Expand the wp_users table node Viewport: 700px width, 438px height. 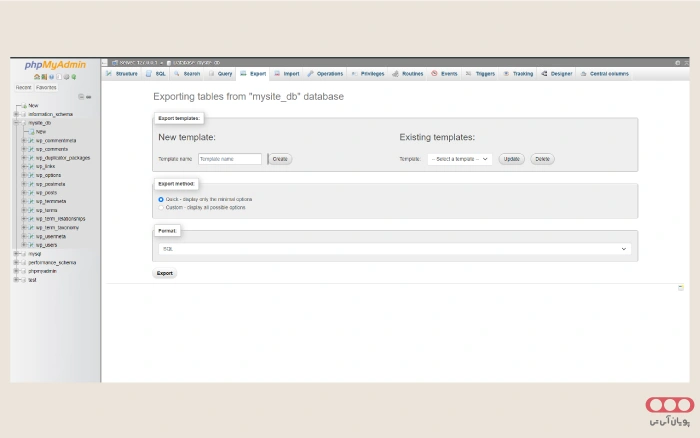tap(24, 245)
